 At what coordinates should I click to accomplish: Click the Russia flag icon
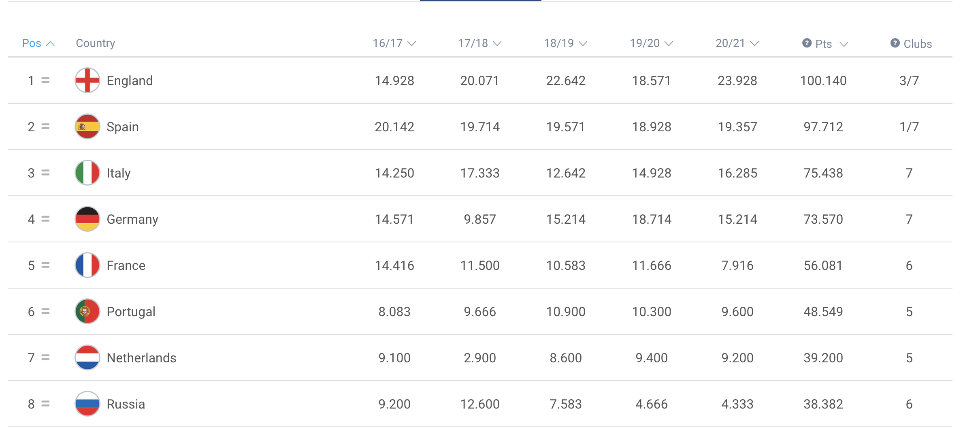tap(87, 404)
